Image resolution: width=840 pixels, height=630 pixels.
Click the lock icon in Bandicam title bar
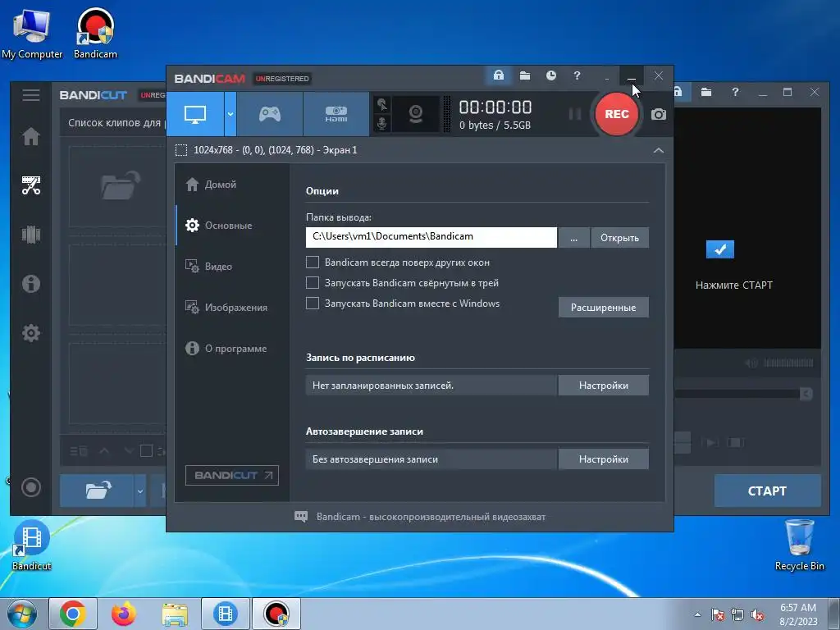[498, 75]
